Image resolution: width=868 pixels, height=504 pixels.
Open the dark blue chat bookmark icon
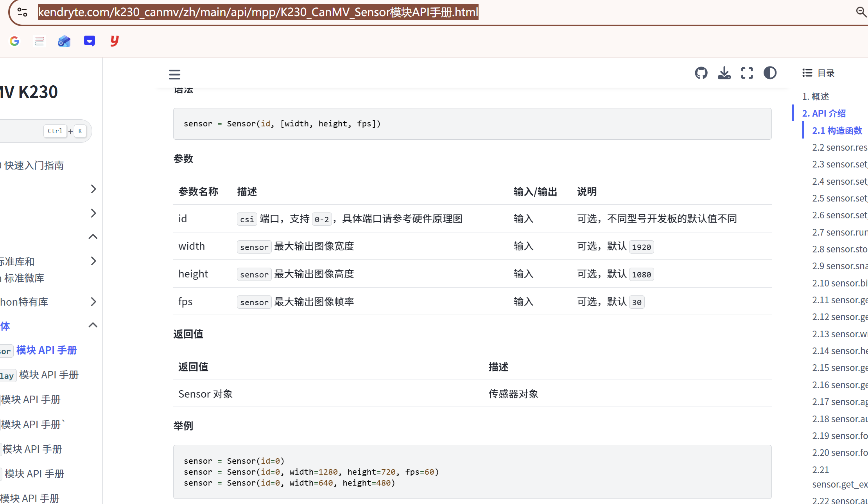[x=90, y=41]
